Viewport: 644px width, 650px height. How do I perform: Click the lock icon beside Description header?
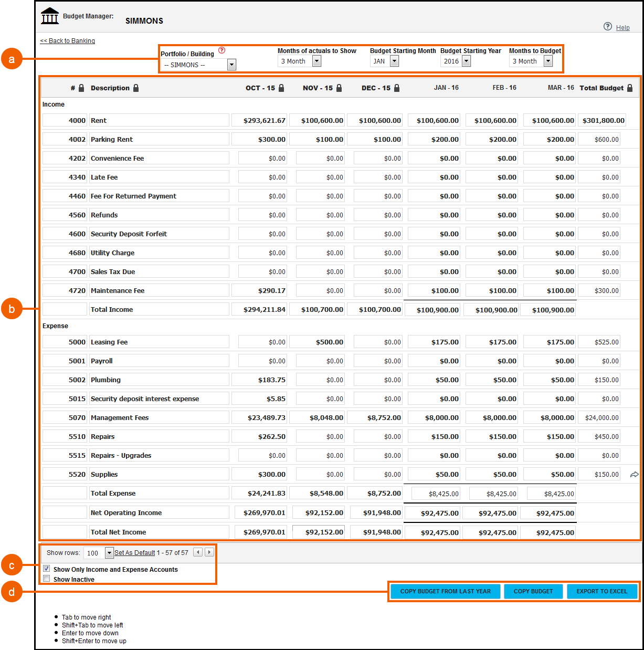point(136,88)
